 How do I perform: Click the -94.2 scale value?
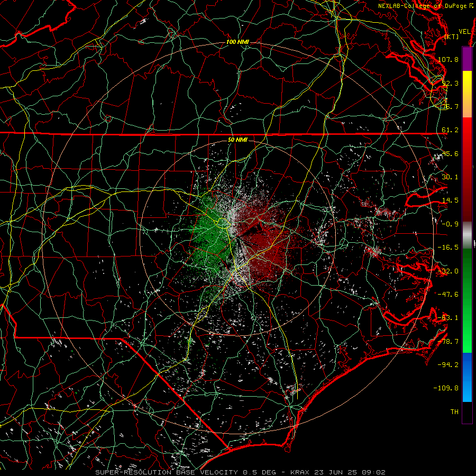(448, 364)
